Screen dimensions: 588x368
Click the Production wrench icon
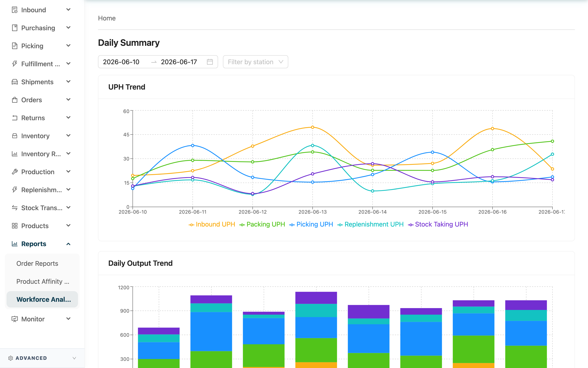[14, 172]
